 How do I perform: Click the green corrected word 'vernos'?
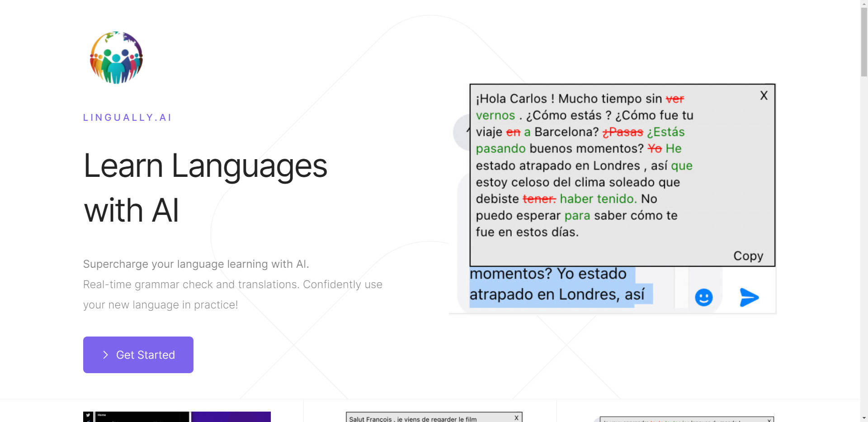(x=495, y=115)
